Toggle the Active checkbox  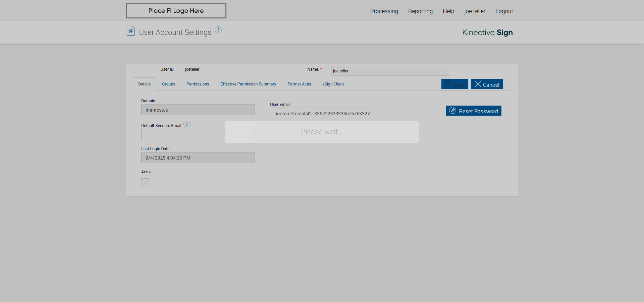[145, 182]
